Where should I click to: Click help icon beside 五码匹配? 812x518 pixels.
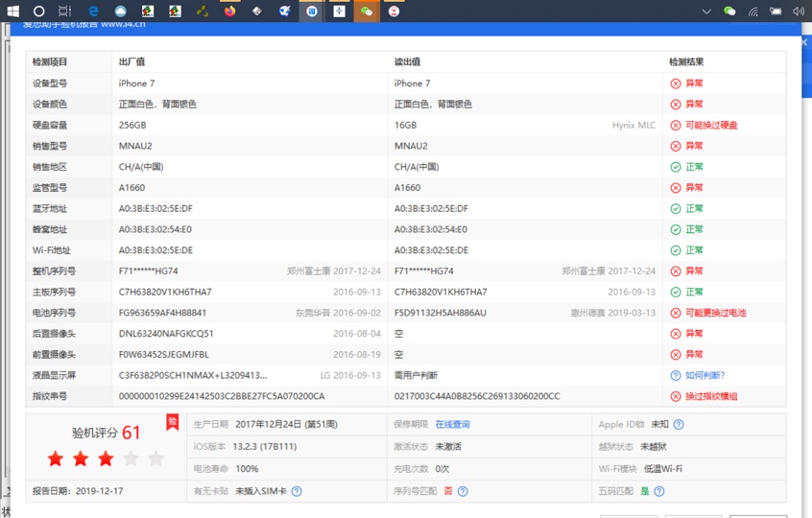coord(659,491)
